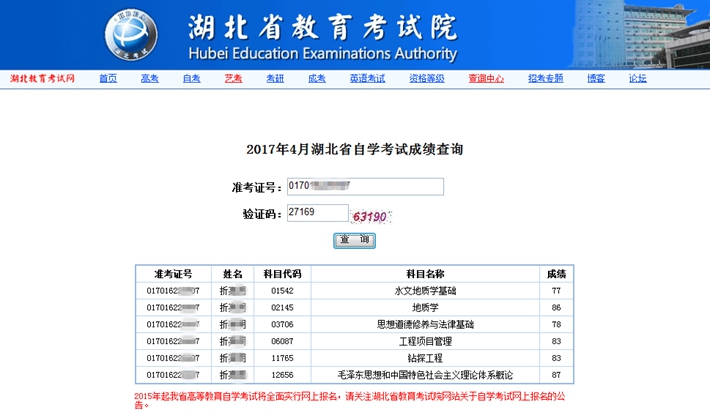
Task: Click the captcha image 63190
Action: [369, 214]
